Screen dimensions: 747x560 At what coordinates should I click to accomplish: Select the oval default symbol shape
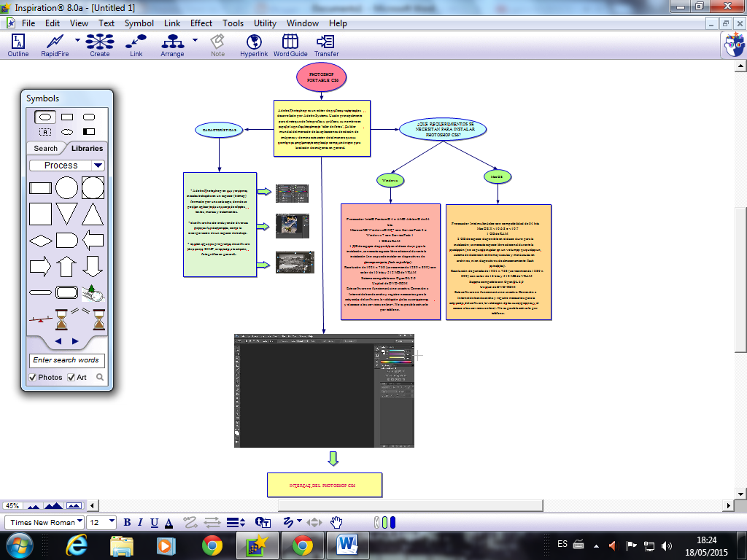45,117
